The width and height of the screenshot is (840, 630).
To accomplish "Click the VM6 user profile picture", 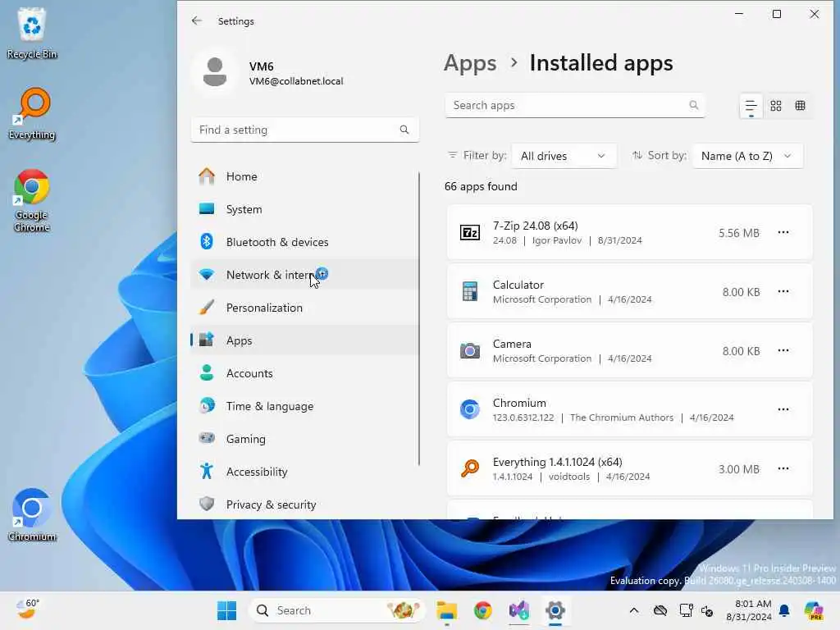I will pos(215,72).
